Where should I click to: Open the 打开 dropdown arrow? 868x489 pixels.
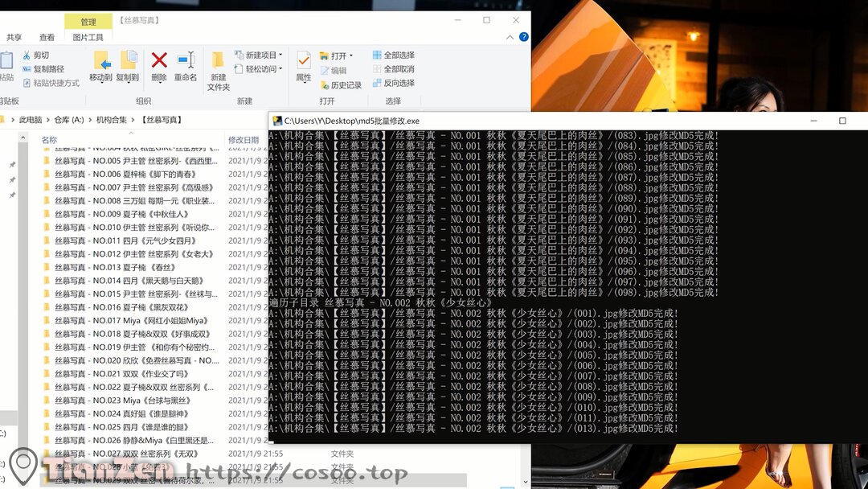coord(351,56)
